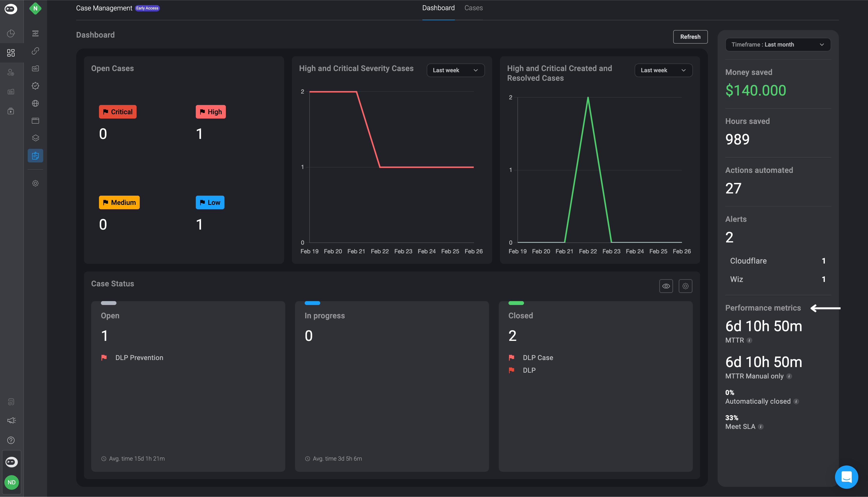Select the Medium severity tag
Screen dimensions: 868x497
point(119,202)
